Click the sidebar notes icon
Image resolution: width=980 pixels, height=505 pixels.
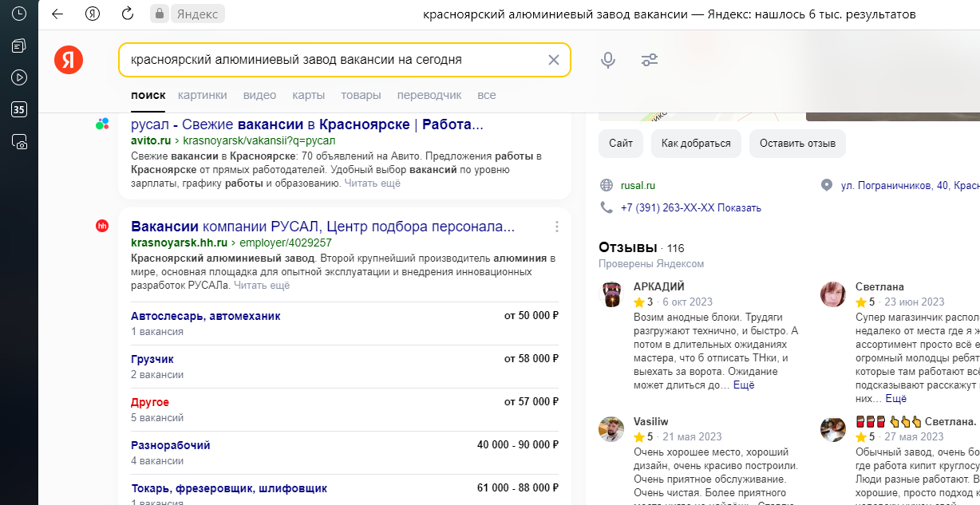click(18, 47)
